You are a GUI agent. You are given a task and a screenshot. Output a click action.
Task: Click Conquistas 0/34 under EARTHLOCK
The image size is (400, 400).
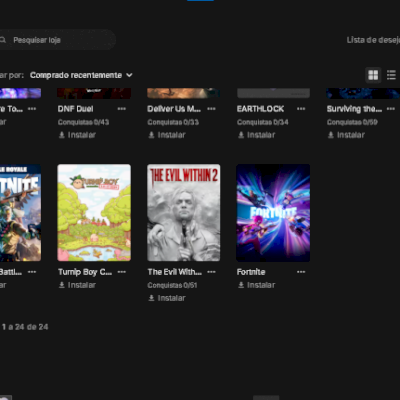(263, 122)
